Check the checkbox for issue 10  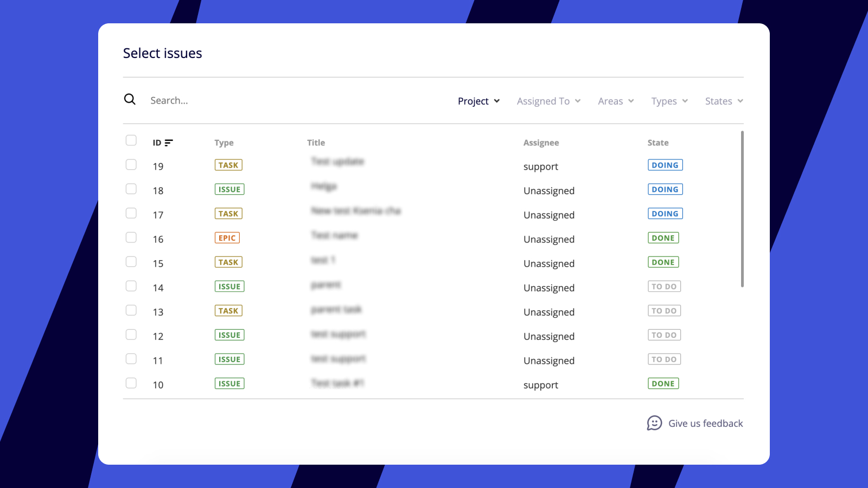(131, 383)
